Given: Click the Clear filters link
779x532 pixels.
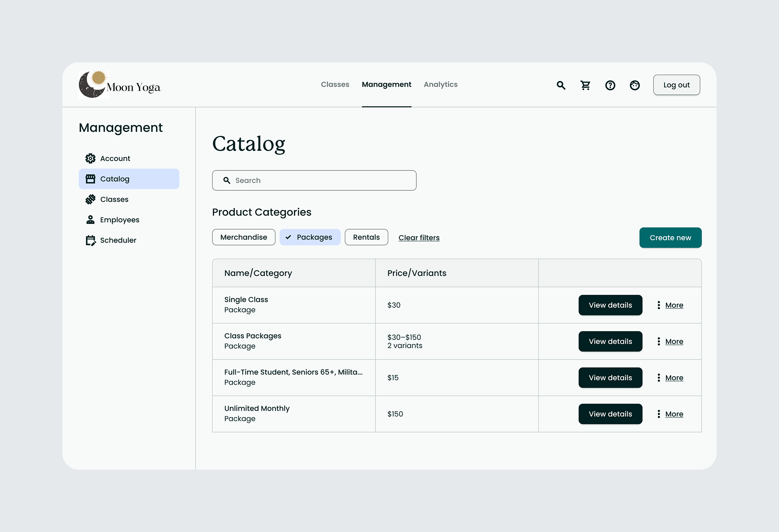Looking at the screenshot, I should click(419, 238).
